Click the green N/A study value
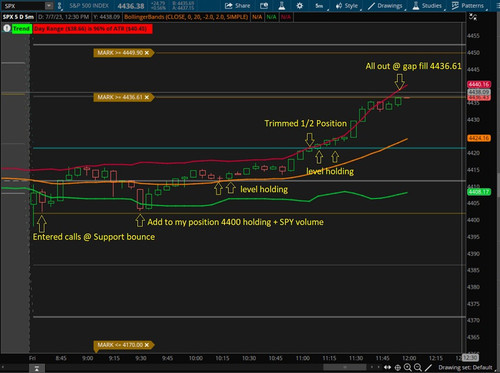This screenshot has width=500, height=373. 271,17
